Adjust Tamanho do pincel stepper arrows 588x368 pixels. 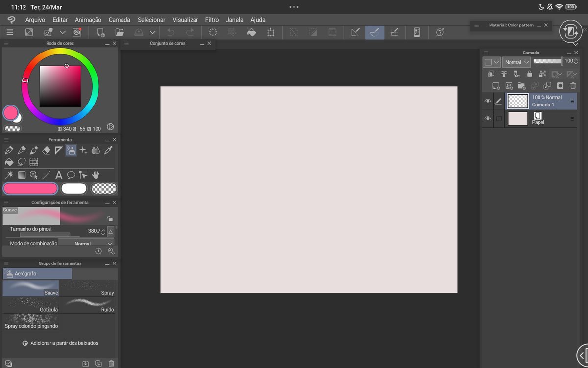[x=103, y=231]
